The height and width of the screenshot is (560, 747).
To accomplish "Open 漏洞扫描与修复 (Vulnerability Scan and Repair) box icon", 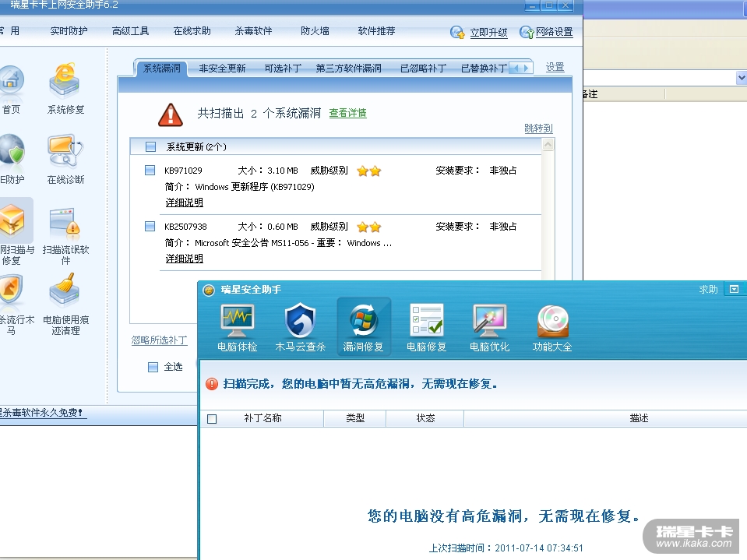I will pyautogui.click(x=12, y=221).
